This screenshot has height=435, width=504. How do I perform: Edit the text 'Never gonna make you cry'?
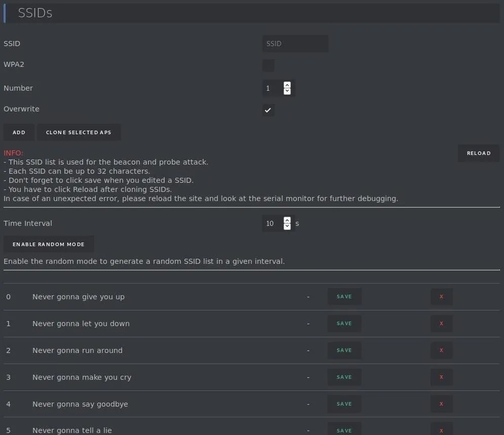(x=82, y=377)
